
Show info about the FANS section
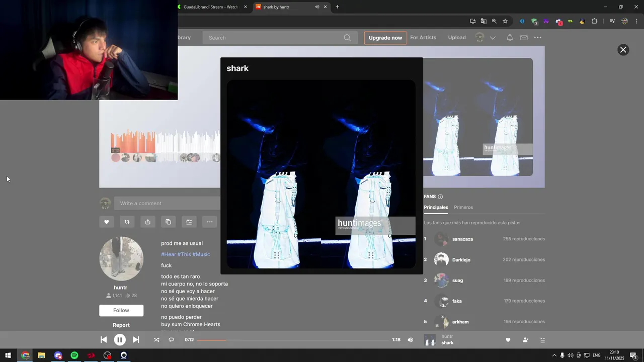click(440, 197)
